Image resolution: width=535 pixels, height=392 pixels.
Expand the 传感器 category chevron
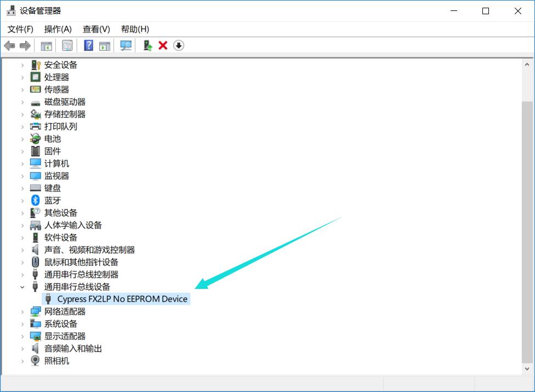[22, 90]
